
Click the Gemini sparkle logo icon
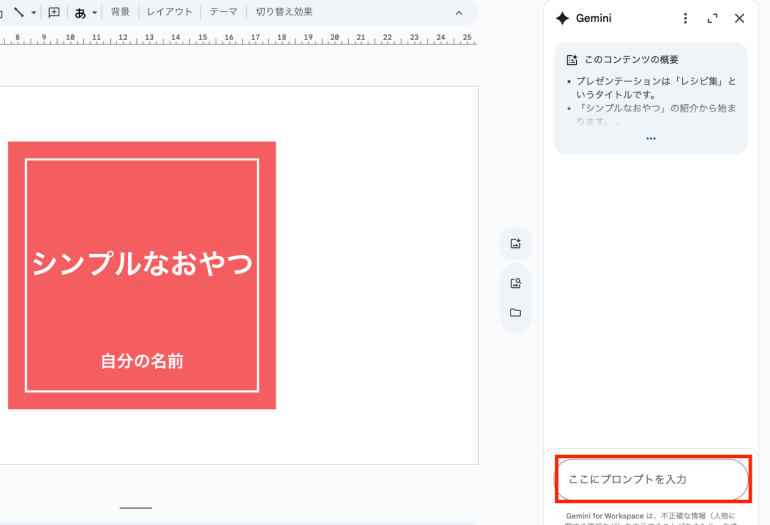point(562,19)
